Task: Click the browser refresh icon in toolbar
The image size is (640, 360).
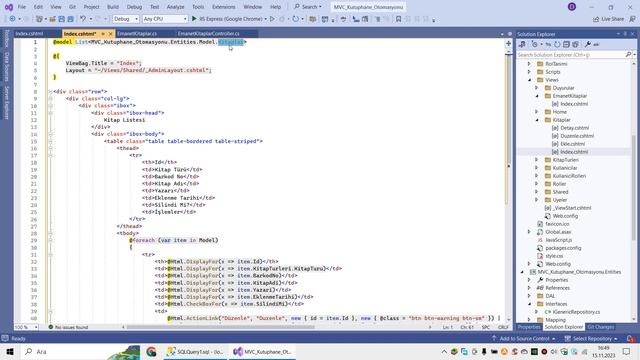Action: tap(296, 19)
